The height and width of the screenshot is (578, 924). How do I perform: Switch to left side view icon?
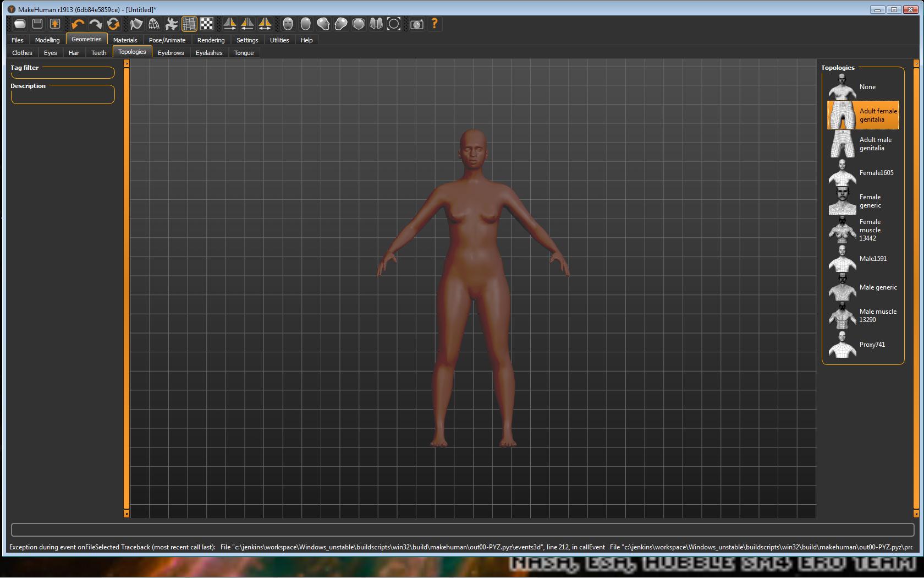[x=323, y=24]
